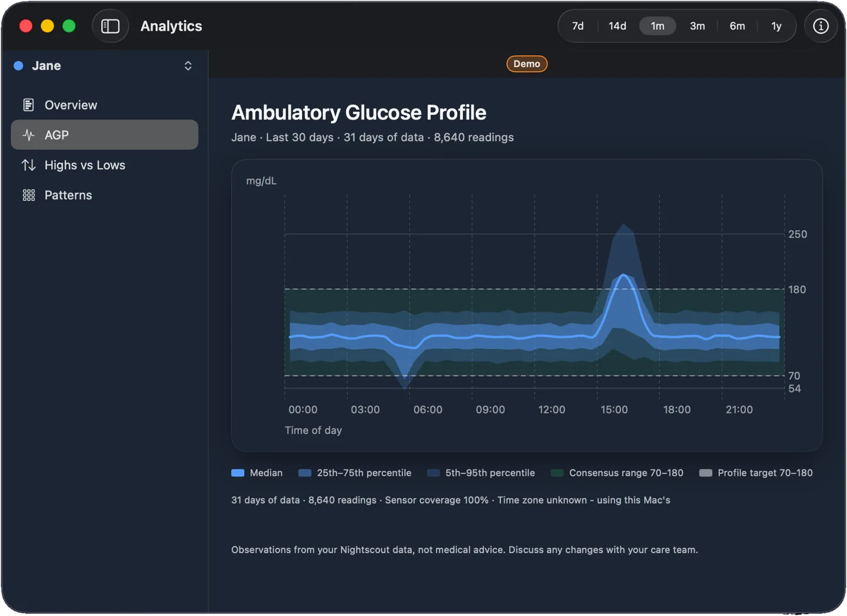
Task: Click the mg/dL unit label
Action: tap(261, 181)
